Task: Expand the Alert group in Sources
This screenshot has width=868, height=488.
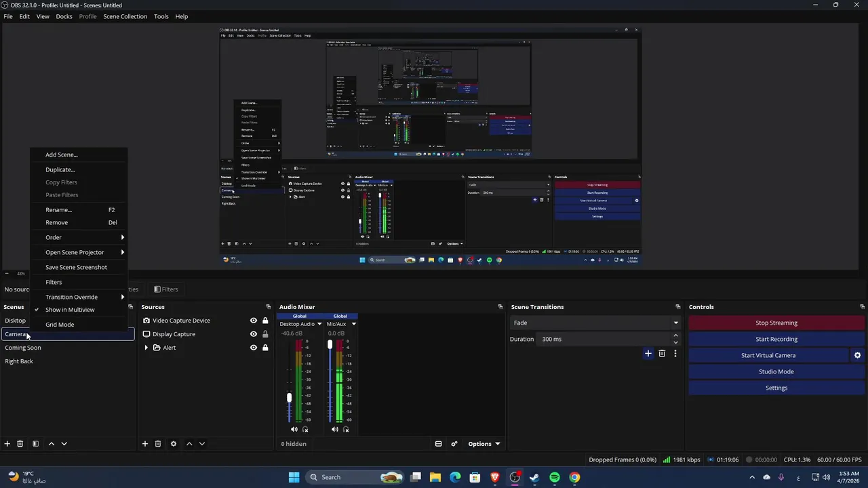Action: 146,348
